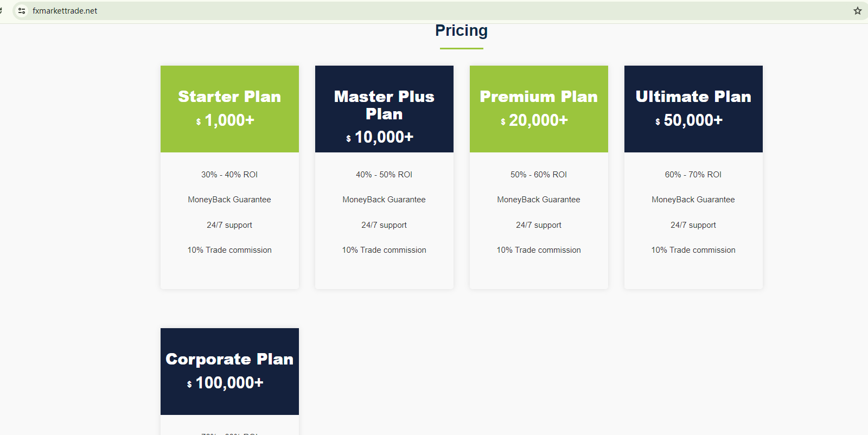The width and height of the screenshot is (868, 435).
Task: Click the 50% - 60% ROI text
Action: [x=539, y=175]
